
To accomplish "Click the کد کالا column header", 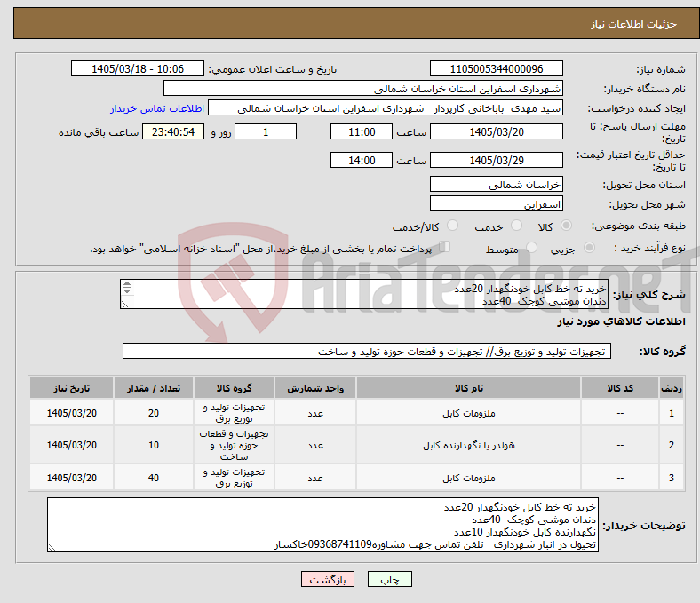I will pos(620,388).
